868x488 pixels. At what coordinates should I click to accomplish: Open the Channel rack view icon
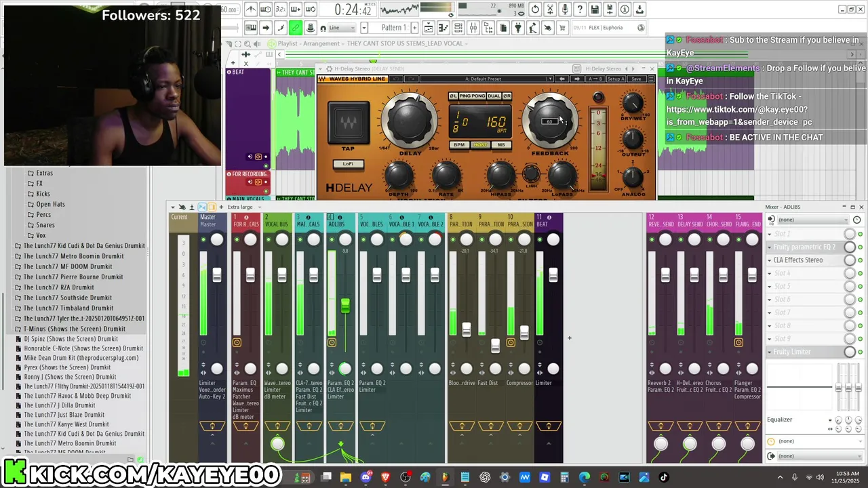coord(458,28)
